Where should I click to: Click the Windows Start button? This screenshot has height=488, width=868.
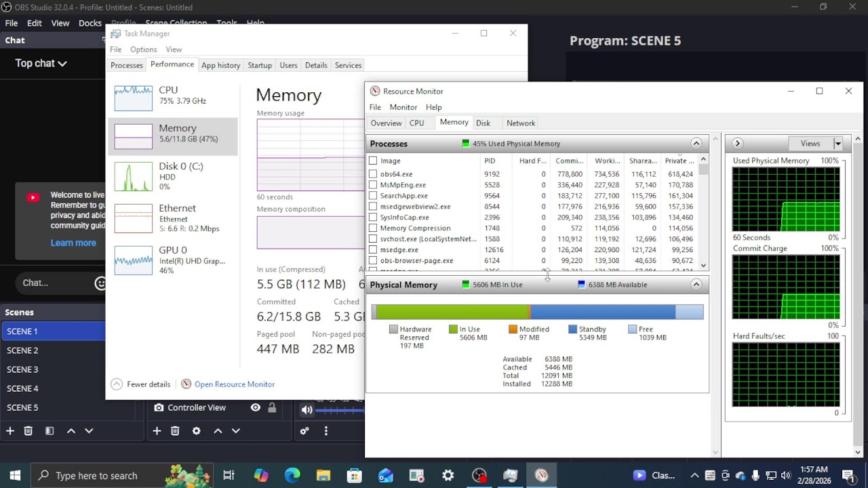click(15, 476)
